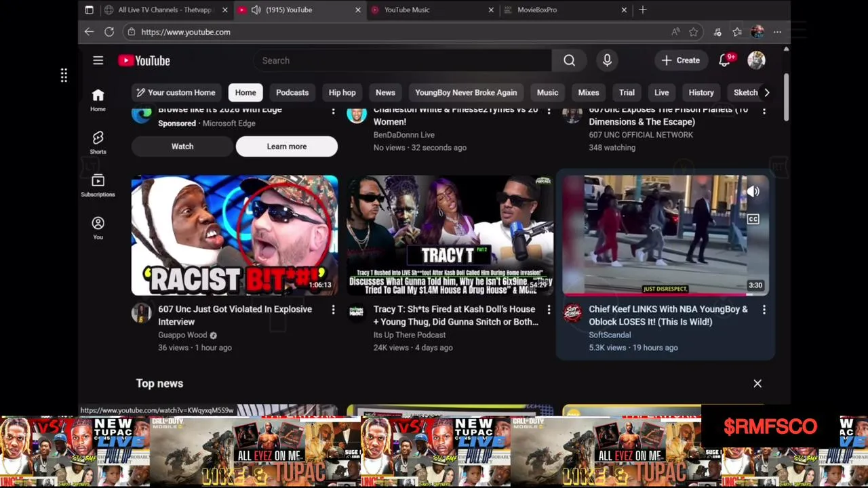Dismiss the Top news section
Screen dimensions: 868x488
757,384
